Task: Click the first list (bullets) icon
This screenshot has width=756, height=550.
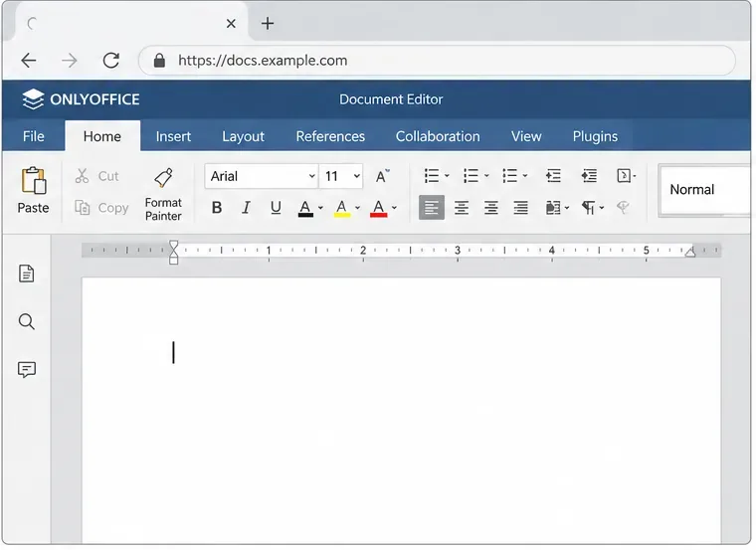Action: [x=432, y=176]
